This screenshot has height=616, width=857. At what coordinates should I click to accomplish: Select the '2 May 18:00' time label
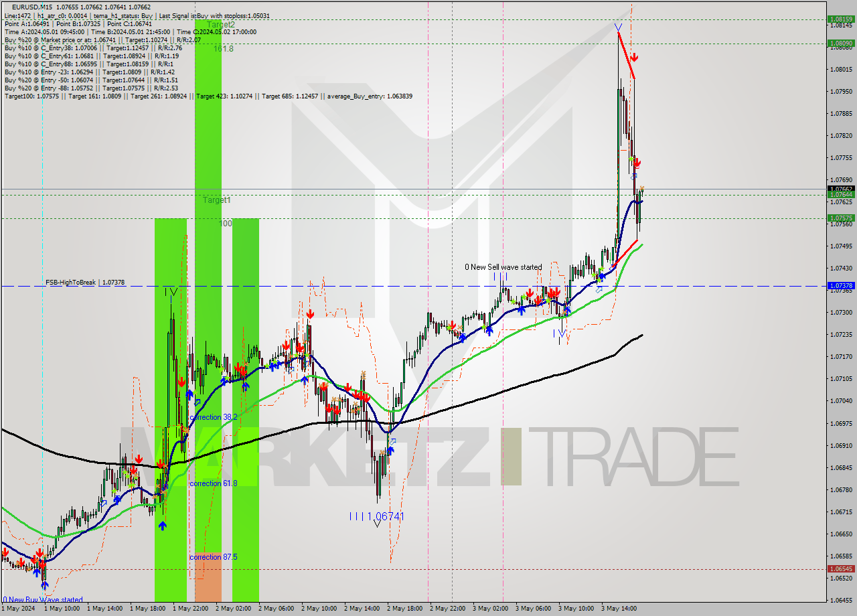pos(404,609)
